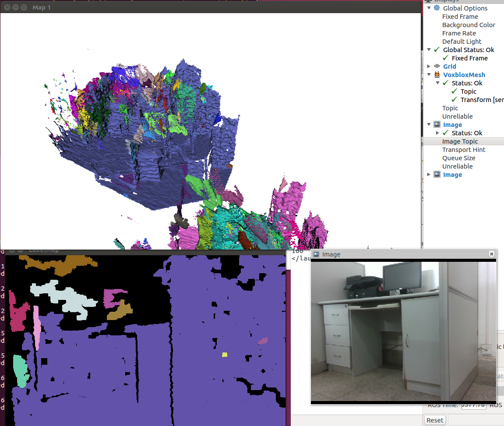Toggle the Unreliable option under VoxbloxMesh

[x=457, y=116]
